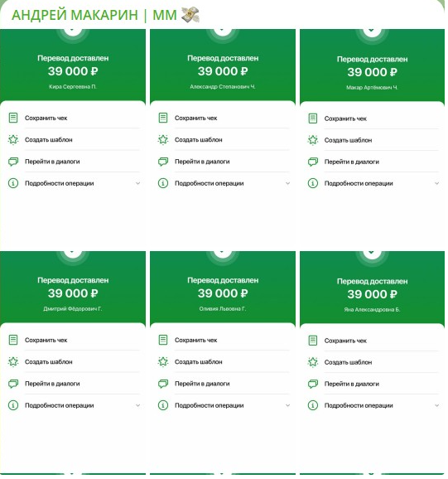Expand operation details chevron in Яна Александровна card

tap(437, 405)
